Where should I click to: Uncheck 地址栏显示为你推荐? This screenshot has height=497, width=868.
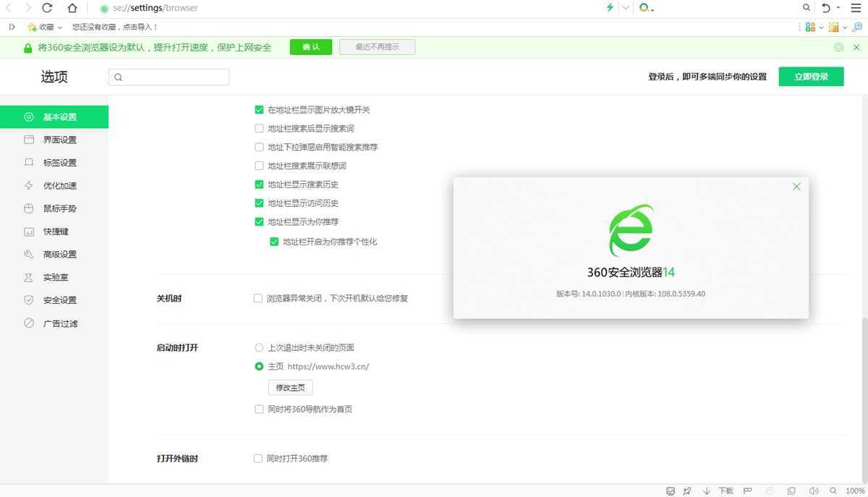point(259,222)
